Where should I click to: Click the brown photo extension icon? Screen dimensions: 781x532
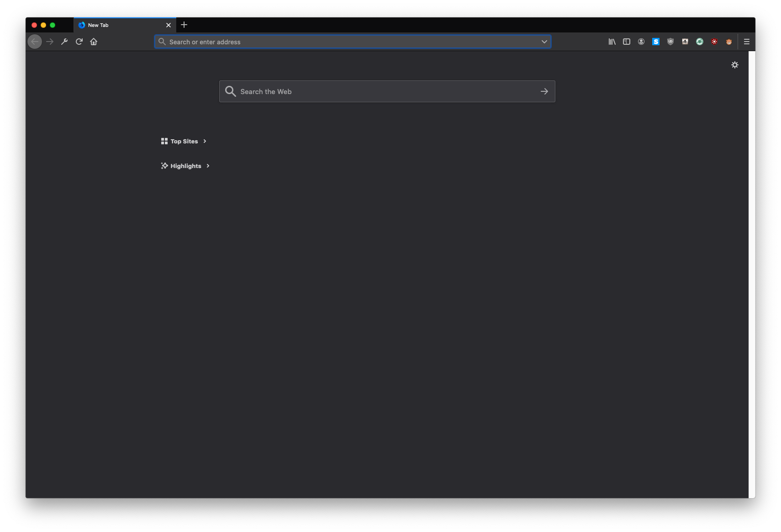(685, 42)
